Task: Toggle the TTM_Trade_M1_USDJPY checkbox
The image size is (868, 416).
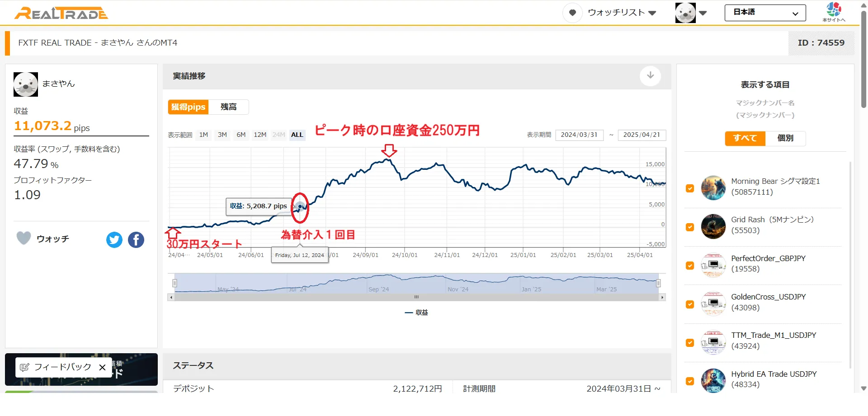Action: point(690,343)
